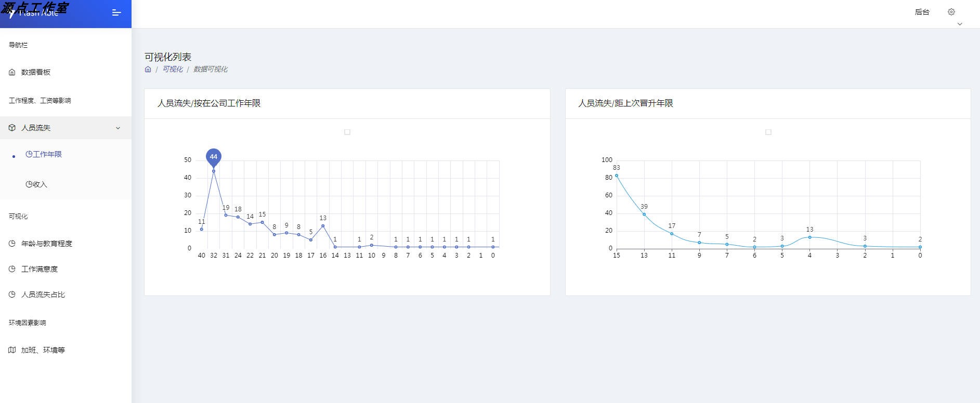The width and height of the screenshot is (980, 403).
Task: Click the point labeled 17 in the right chart
Action: pyautogui.click(x=672, y=234)
